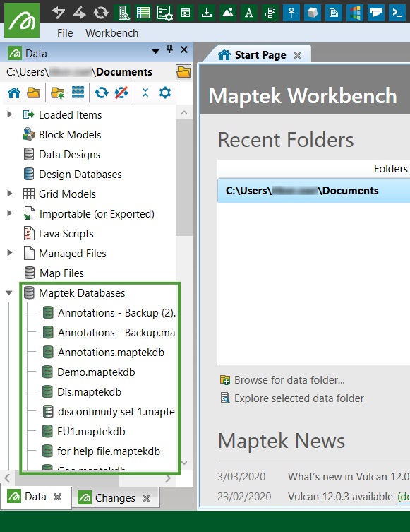Open the Data panel dropdown arrow

point(155,52)
